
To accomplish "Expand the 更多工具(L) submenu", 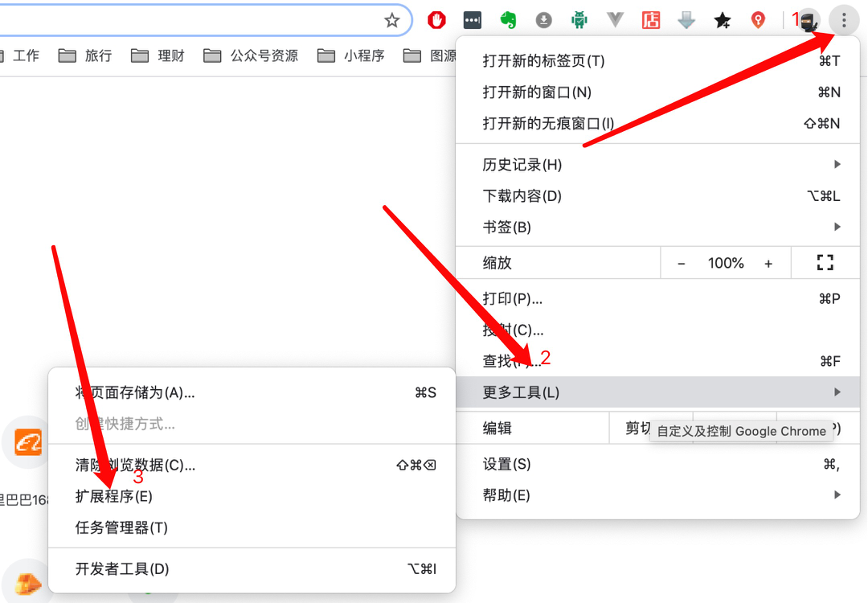I will click(657, 392).
